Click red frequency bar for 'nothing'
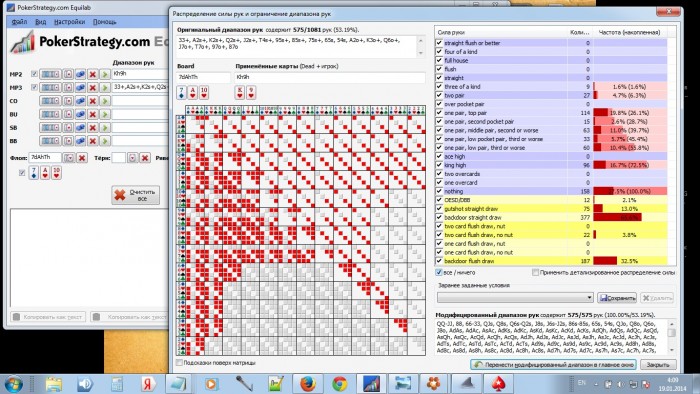 click(604, 191)
